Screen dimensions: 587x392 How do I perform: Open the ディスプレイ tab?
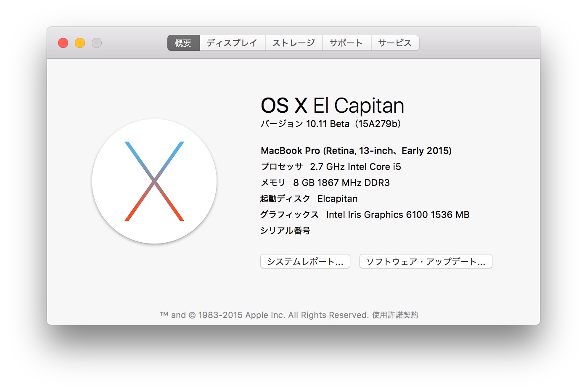(232, 43)
